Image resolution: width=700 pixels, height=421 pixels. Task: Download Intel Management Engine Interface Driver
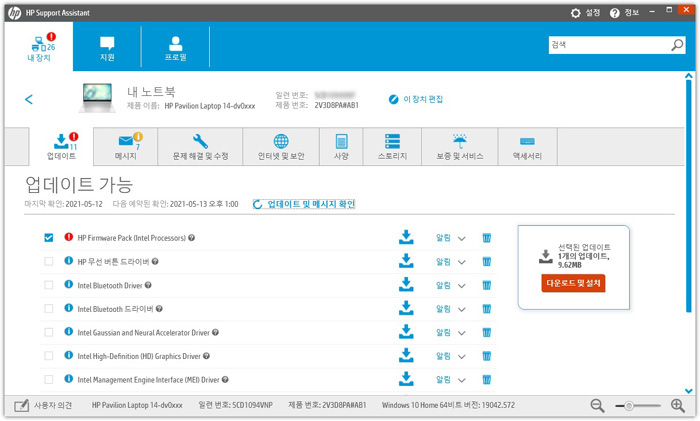coord(406,379)
